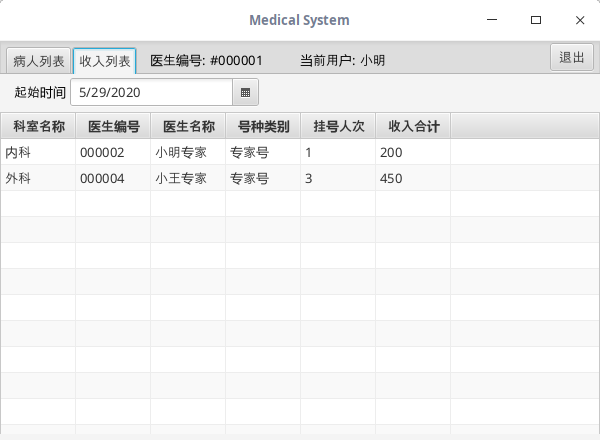Viewport: 600px width, 440px height.
Task: Focus the 起始时间 date field showing 5/29/2020
Action: pos(152,92)
